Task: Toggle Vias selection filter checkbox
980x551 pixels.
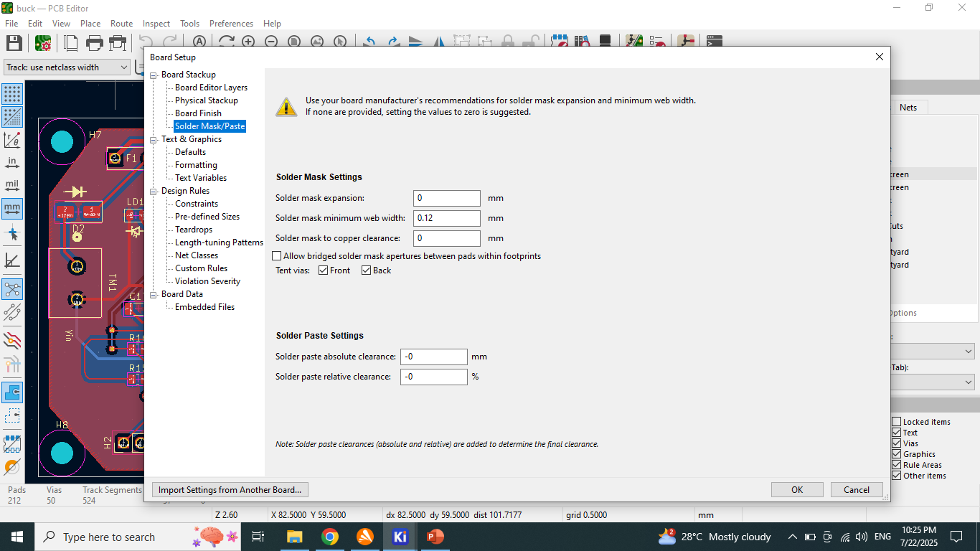Action: [896, 443]
